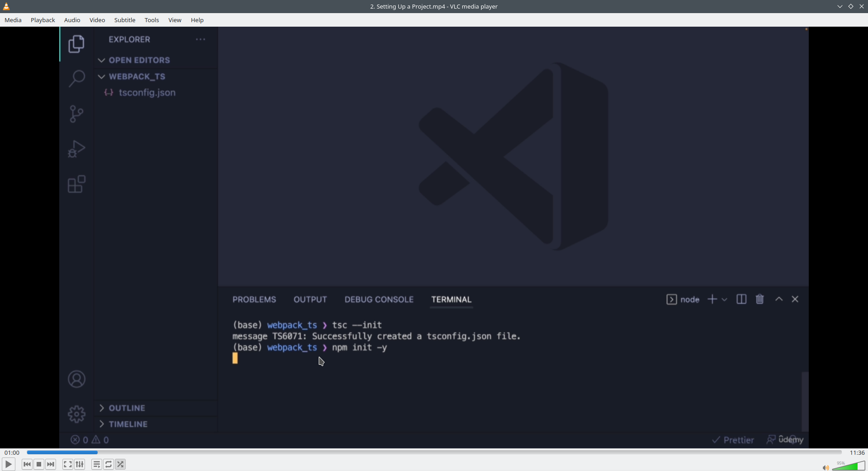Click the split terminal icon
Viewport: 868px width, 471px height.
(741, 299)
